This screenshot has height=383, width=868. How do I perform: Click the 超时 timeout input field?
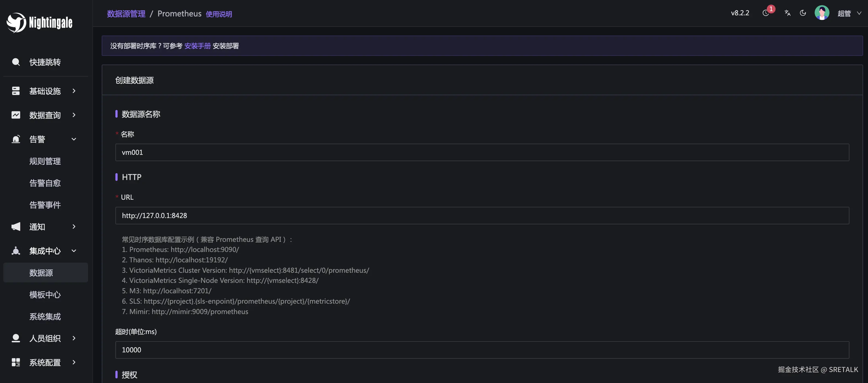(x=482, y=350)
